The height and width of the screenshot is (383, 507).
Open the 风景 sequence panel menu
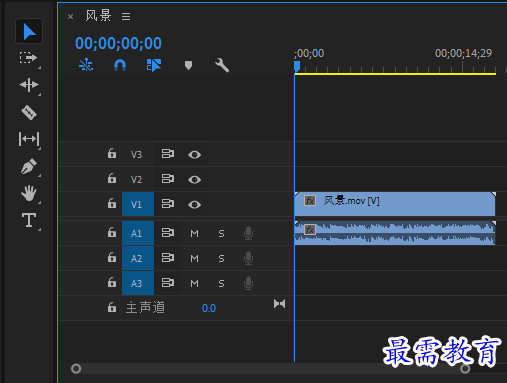point(126,16)
